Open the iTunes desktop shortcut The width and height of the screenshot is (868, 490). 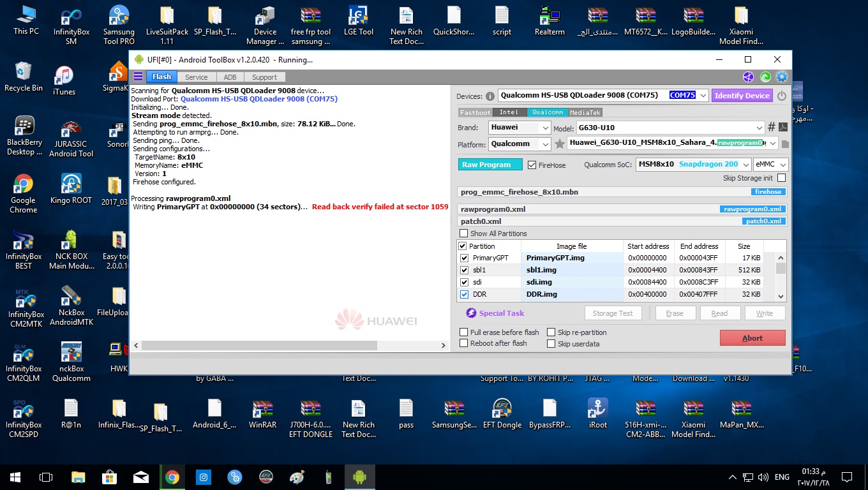coord(64,80)
